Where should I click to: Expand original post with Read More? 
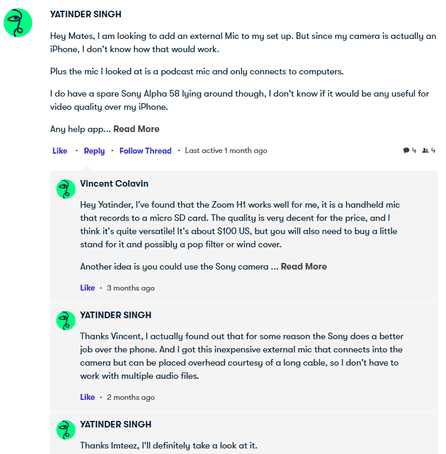pyautogui.click(x=136, y=129)
